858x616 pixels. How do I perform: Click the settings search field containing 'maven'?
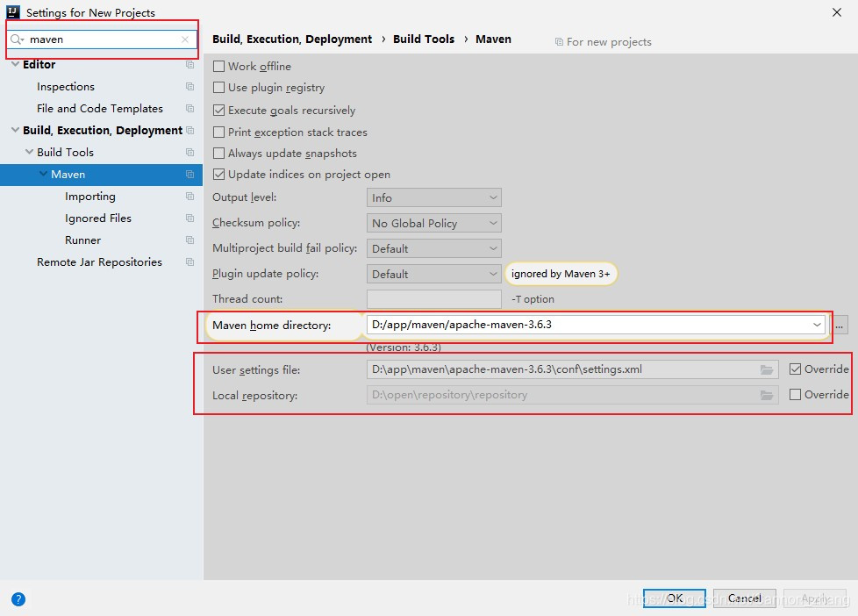(103, 39)
